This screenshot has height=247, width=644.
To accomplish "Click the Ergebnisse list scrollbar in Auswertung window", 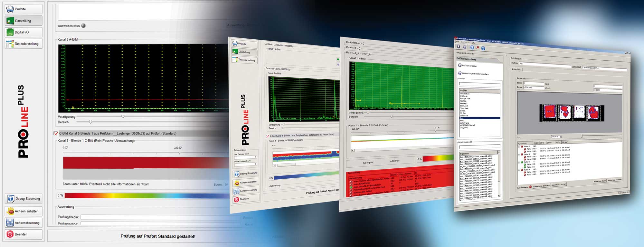I will pyautogui.click(x=499, y=174).
